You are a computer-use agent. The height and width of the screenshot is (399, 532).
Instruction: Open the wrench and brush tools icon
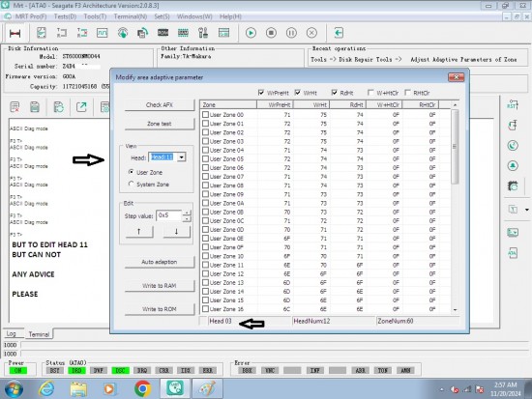click(x=203, y=33)
